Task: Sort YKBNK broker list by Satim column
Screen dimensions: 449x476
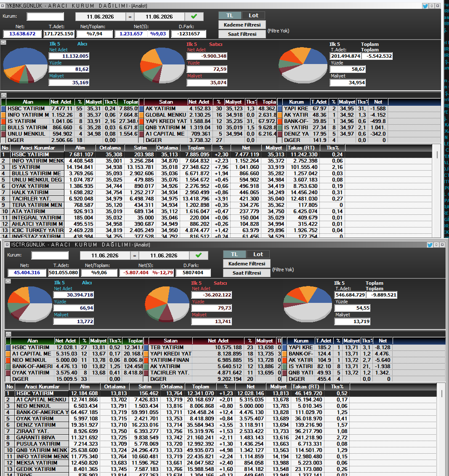Action: (141, 148)
